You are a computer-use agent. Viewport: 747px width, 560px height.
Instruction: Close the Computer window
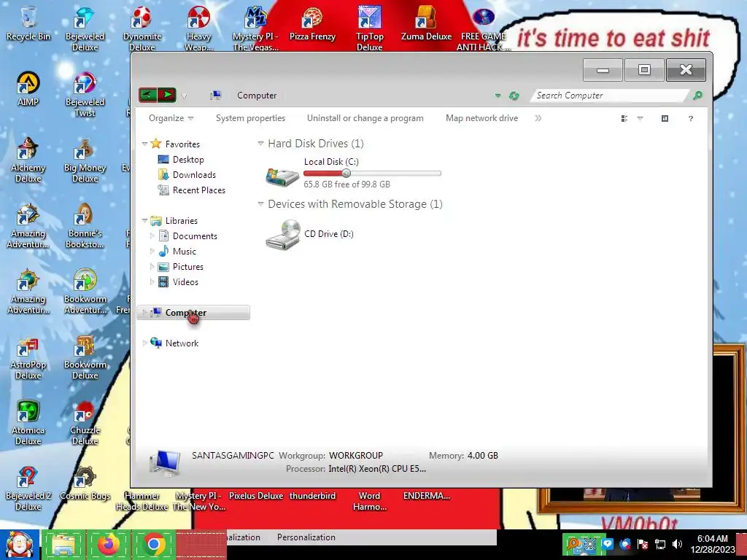[686, 70]
